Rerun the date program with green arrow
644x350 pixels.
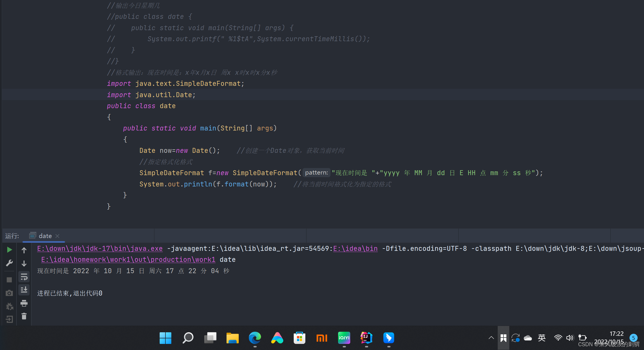coord(9,250)
